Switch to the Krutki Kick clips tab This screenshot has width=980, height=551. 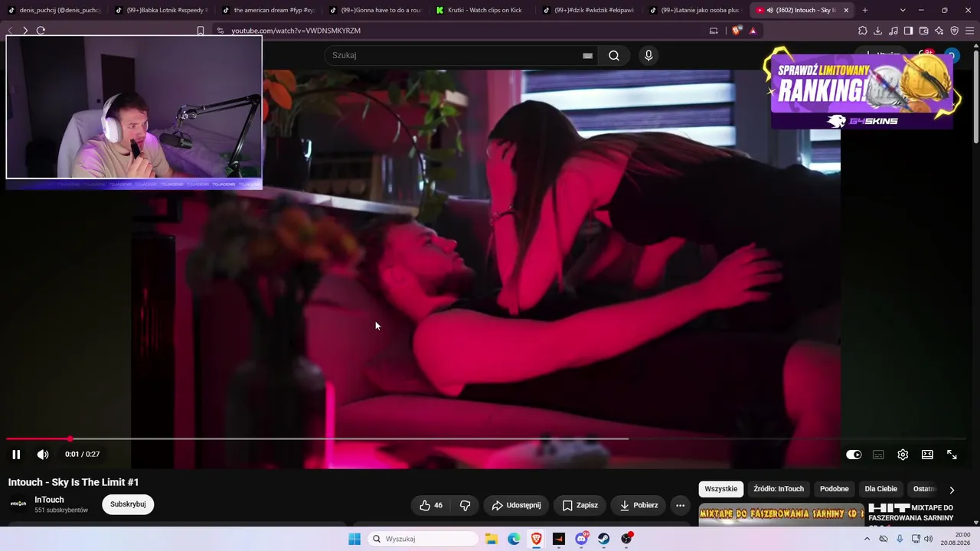[482, 10]
